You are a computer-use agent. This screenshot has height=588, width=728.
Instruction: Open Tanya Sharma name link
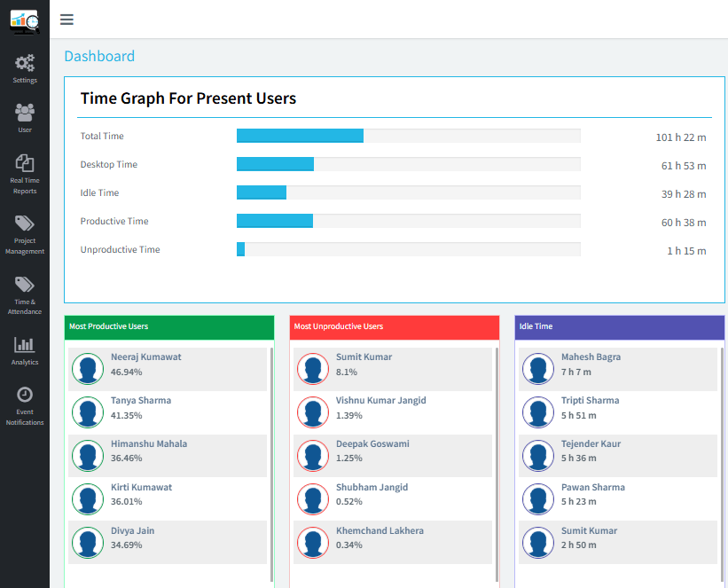click(141, 400)
